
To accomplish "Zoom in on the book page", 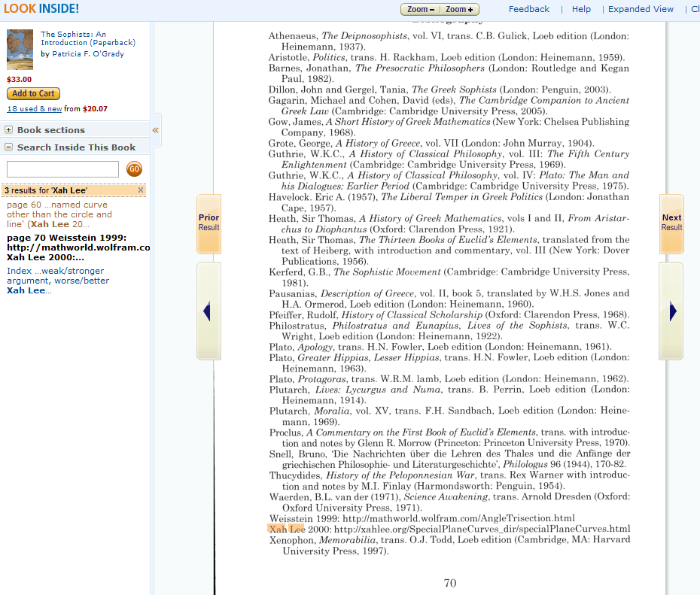I will [460, 10].
